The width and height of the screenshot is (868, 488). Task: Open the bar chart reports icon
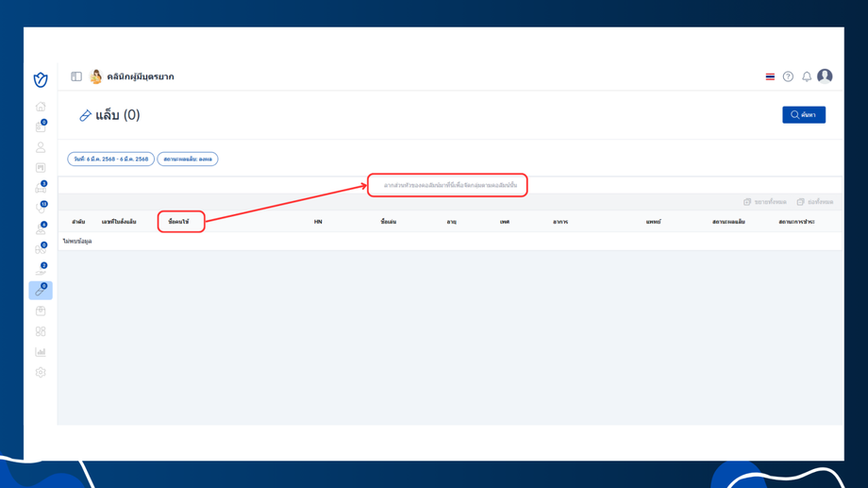(x=41, y=352)
